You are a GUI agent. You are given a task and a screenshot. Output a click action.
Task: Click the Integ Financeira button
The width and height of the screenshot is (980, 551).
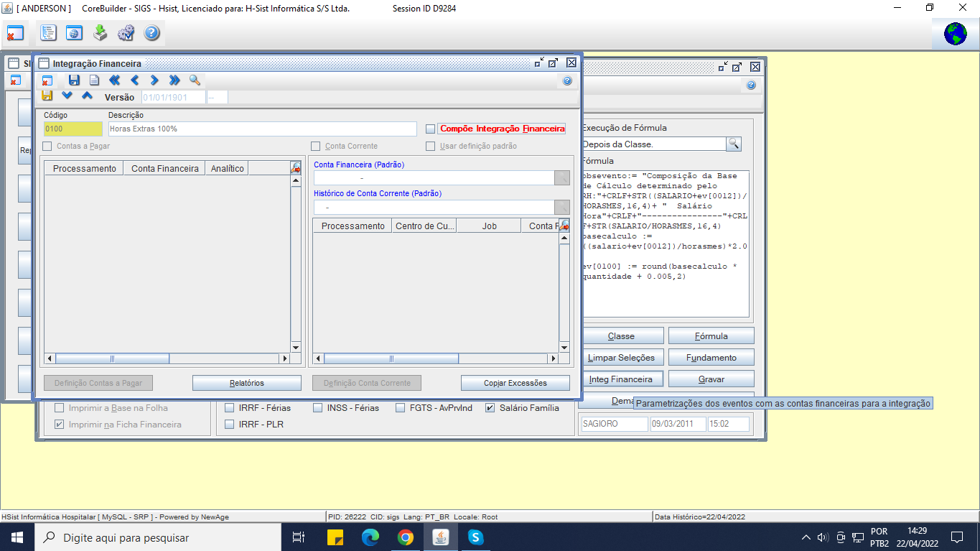621,379
